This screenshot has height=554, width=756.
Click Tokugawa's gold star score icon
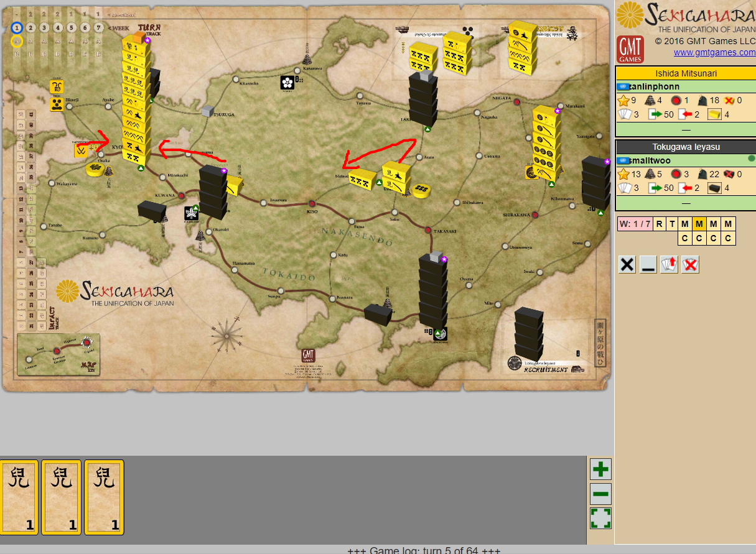click(x=623, y=174)
